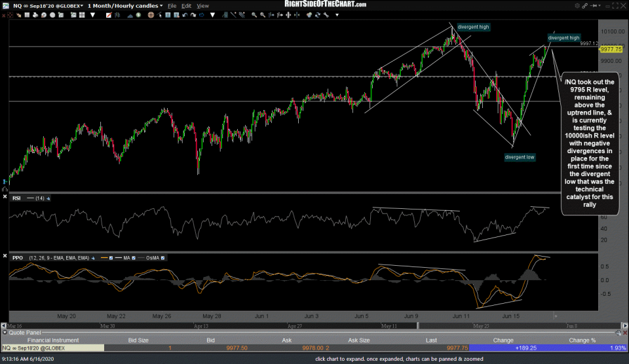
Task: Click the redo arrow in toolbar
Action: (193, 15)
